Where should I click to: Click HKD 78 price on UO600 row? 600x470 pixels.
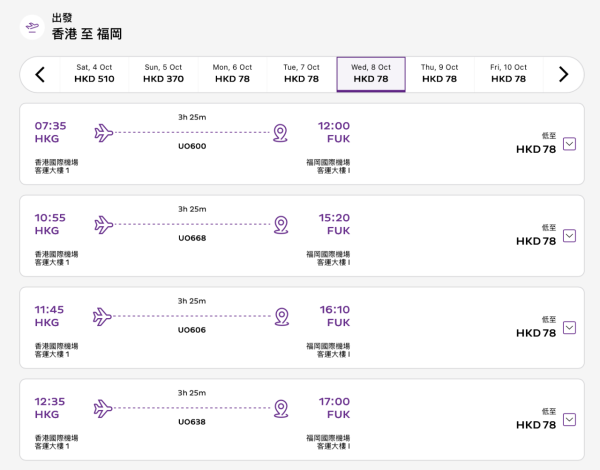pyautogui.click(x=536, y=149)
